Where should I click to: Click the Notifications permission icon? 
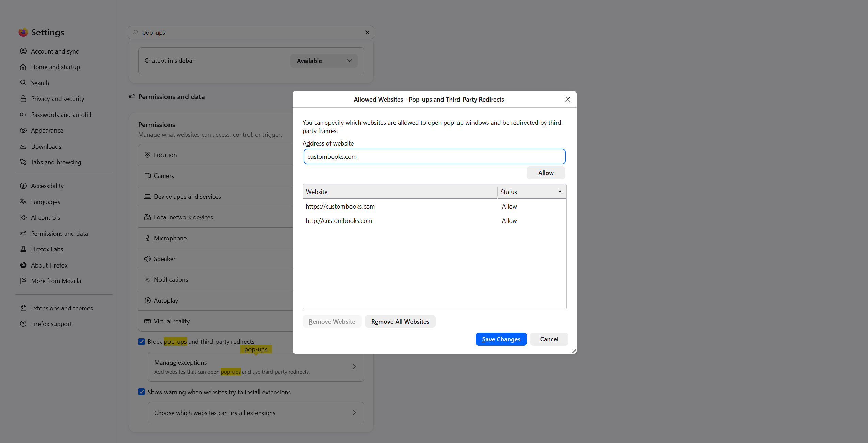point(147,280)
